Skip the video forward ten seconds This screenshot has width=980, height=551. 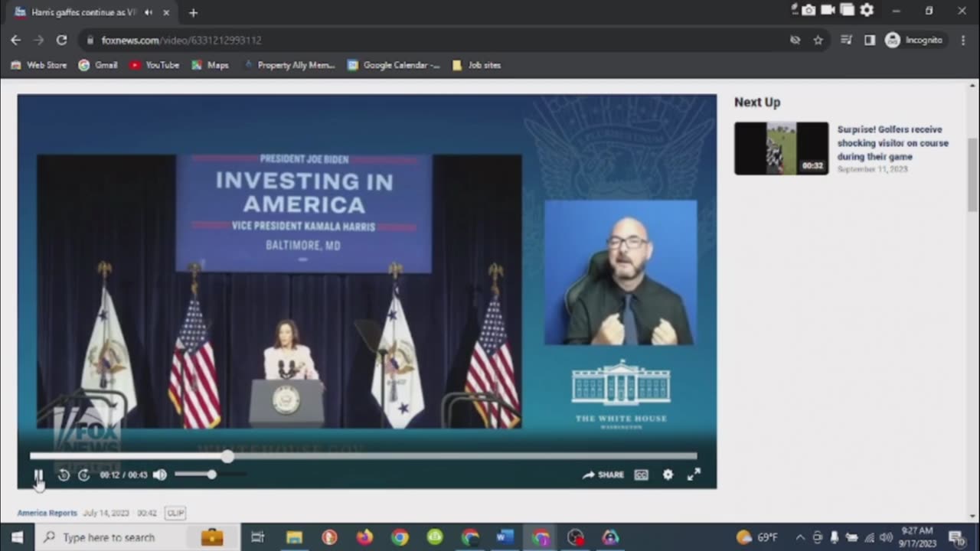pos(84,475)
